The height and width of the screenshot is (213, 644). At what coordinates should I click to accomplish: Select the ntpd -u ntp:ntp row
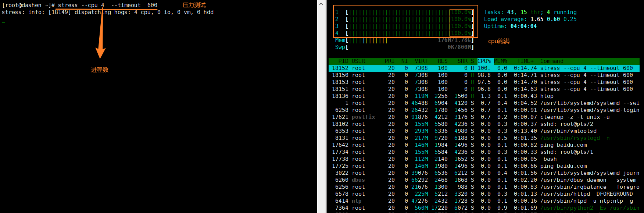click(484, 201)
